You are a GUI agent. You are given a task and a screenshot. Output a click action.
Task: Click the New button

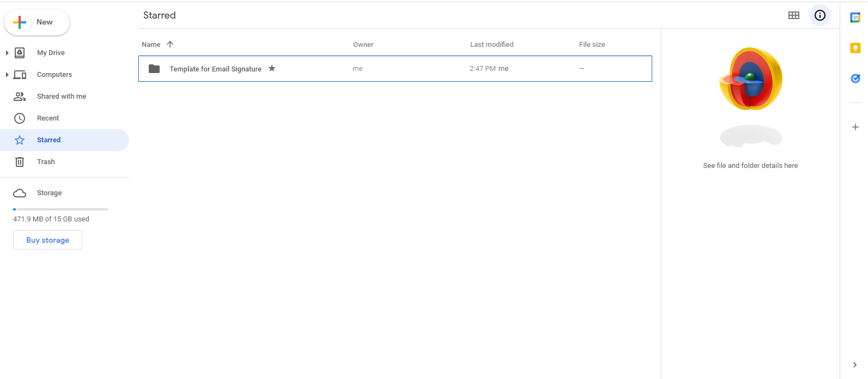(x=37, y=22)
